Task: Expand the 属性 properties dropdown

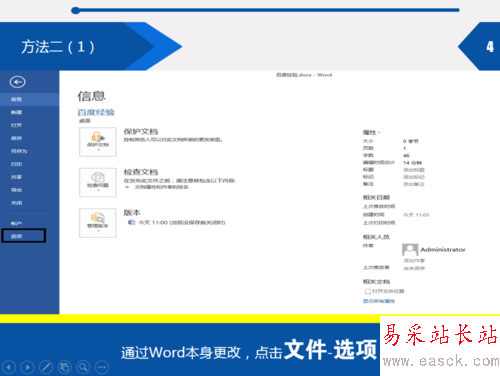Action: click(371, 132)
